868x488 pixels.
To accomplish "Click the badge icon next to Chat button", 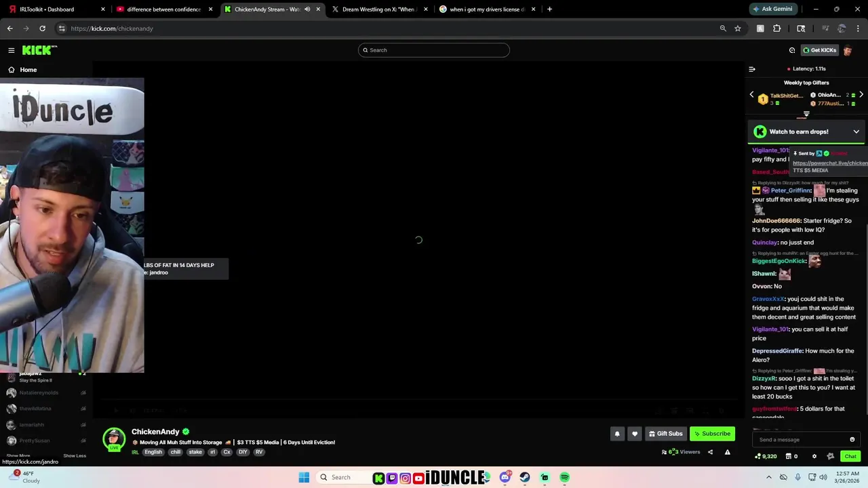I will point(830,456).
